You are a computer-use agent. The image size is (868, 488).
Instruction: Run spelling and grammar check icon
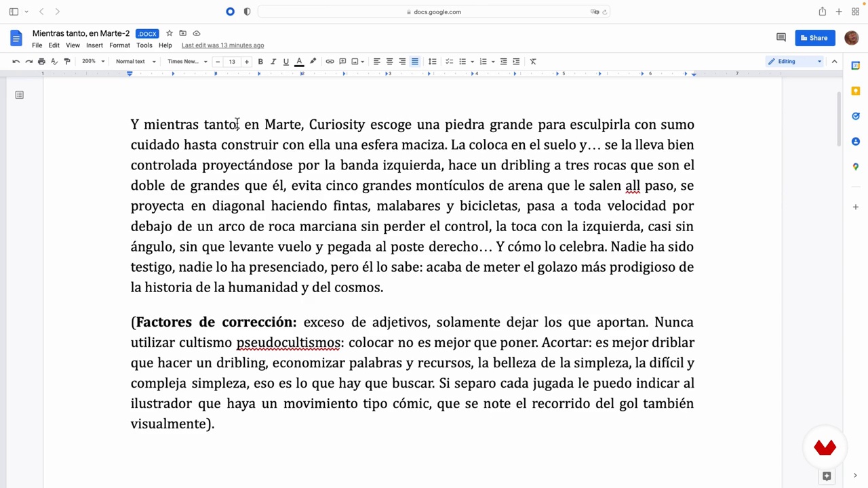(x=54, y=62)
